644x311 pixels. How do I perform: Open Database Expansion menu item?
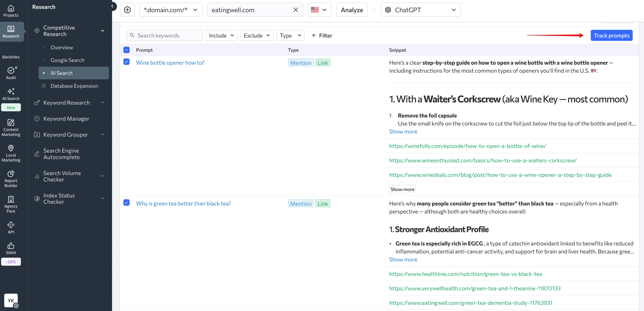pyautogui.click(x=74, y=86)
